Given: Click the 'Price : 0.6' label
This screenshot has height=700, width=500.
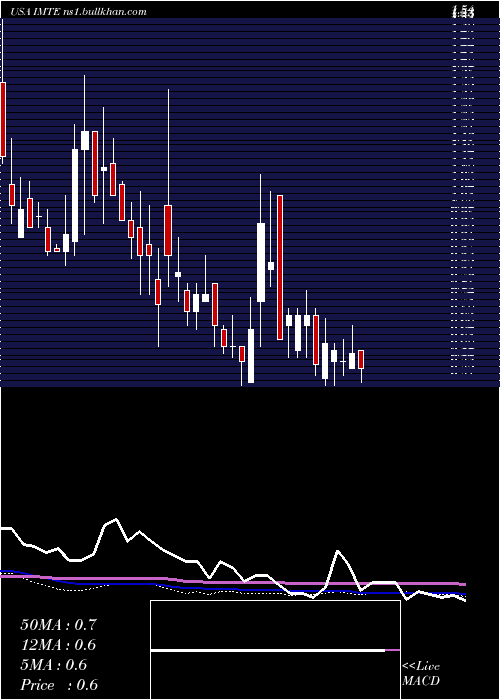Looking at the screenshot, I should tap(59, 685).
